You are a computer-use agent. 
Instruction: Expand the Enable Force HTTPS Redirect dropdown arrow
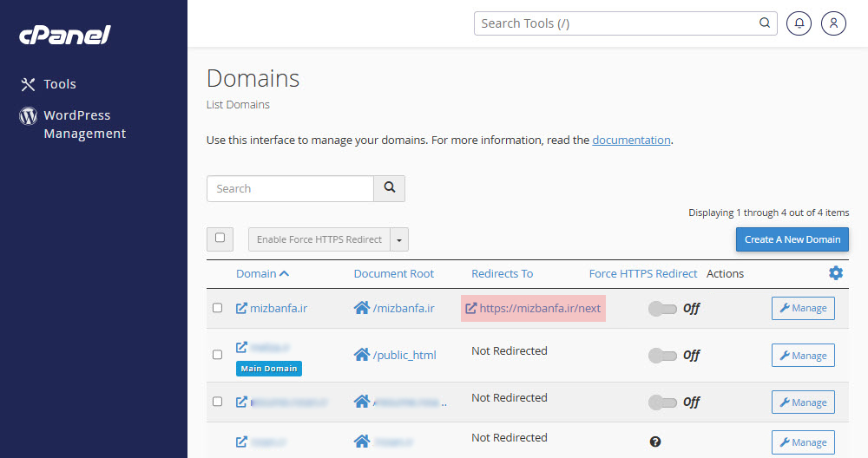tap(399, 239)
